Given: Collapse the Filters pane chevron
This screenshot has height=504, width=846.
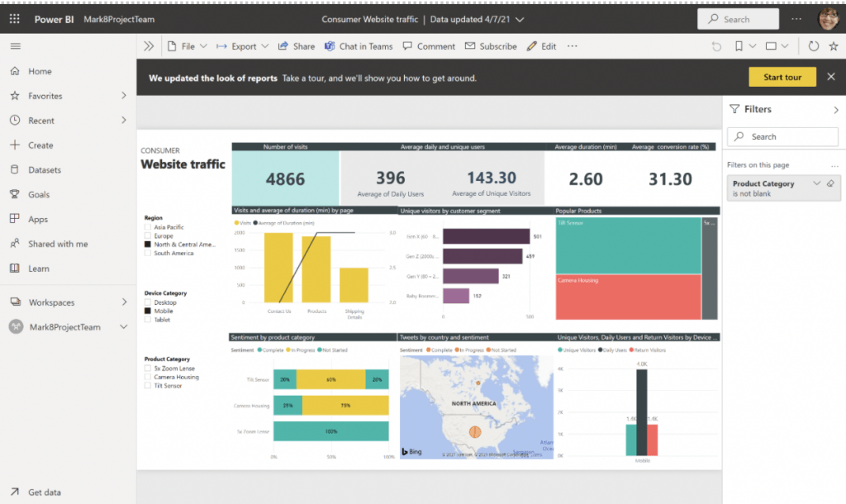Looking at the screenshot, I should point(836,110).
